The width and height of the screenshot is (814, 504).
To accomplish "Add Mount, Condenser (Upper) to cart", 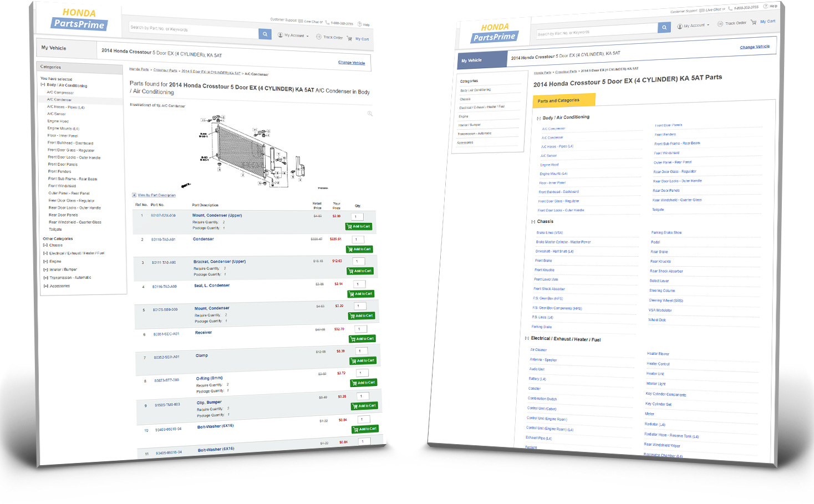I will point(359,226).
